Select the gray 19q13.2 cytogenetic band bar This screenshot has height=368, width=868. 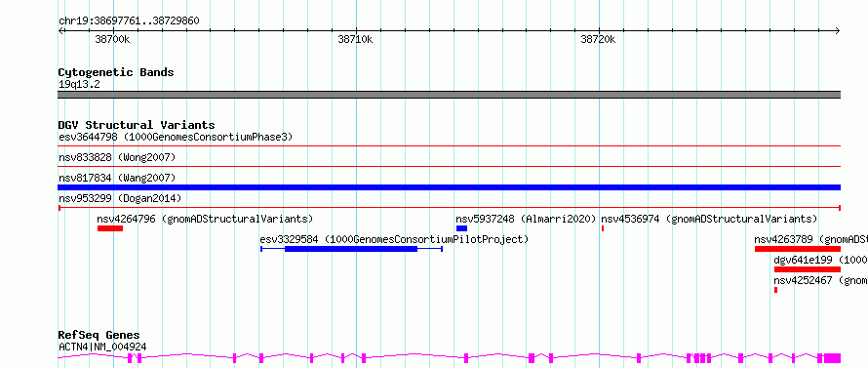tap(449, 95)
